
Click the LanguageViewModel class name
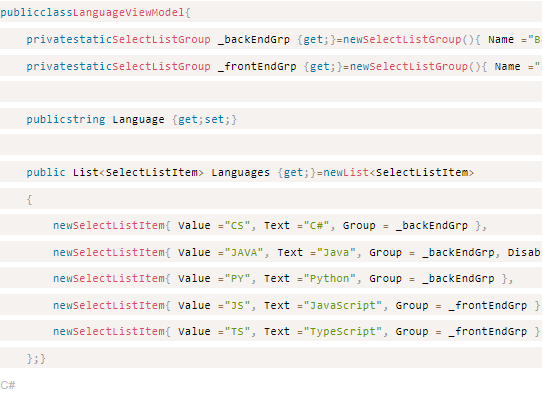pos(128,12)
